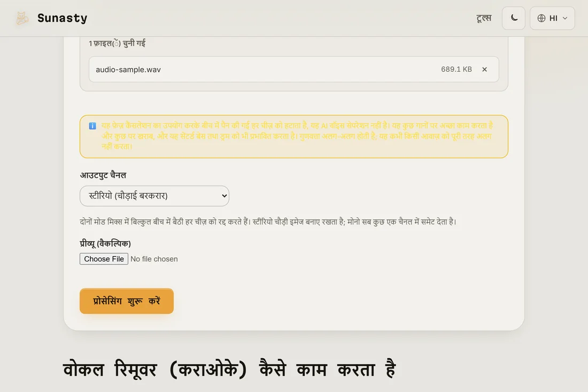Remove audio-sample.wav with the X icon
This screenshot has height=392, width=588.
484,70
